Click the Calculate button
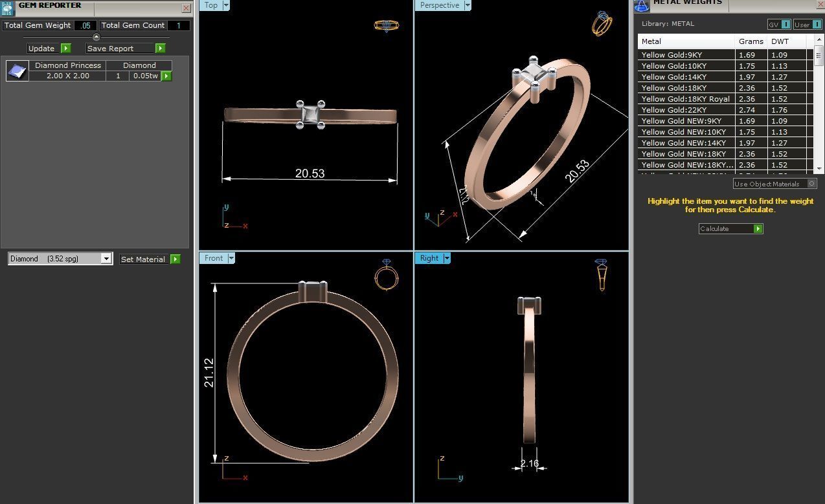 [x=730, y=229]
